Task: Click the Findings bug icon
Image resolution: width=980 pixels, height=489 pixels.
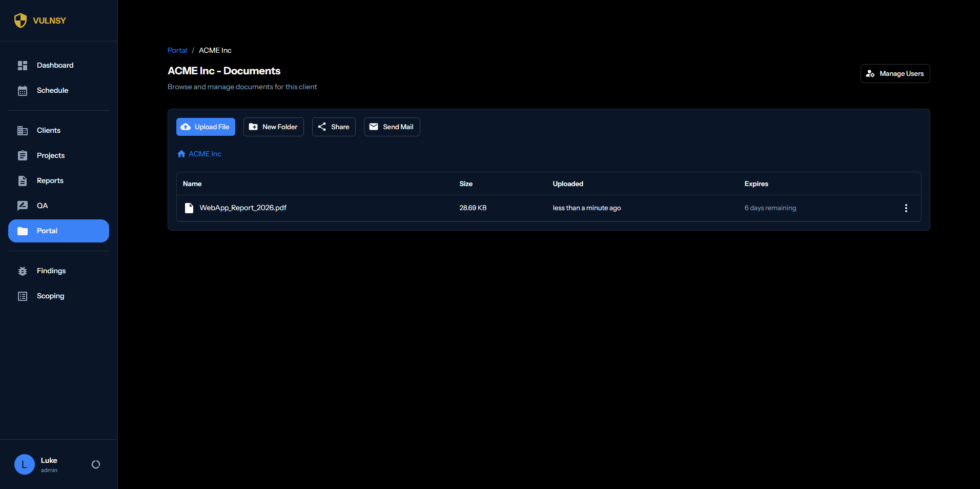Action: (x=23, y=271)
